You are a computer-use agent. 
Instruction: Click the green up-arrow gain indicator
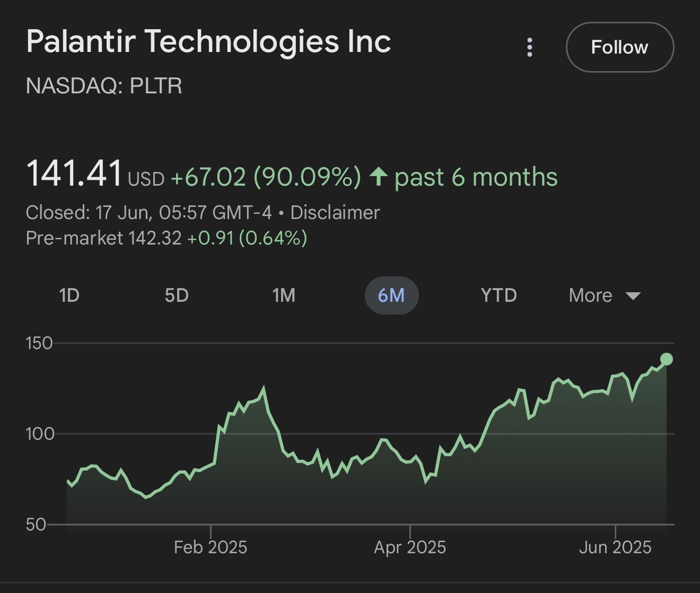379,176
